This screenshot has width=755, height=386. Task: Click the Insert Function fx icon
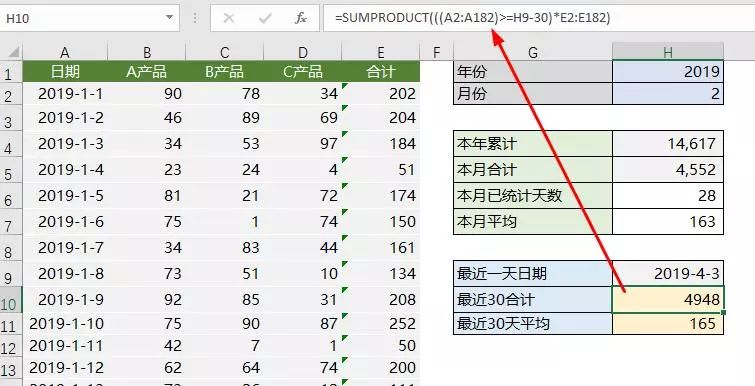[x=301, y=18]
